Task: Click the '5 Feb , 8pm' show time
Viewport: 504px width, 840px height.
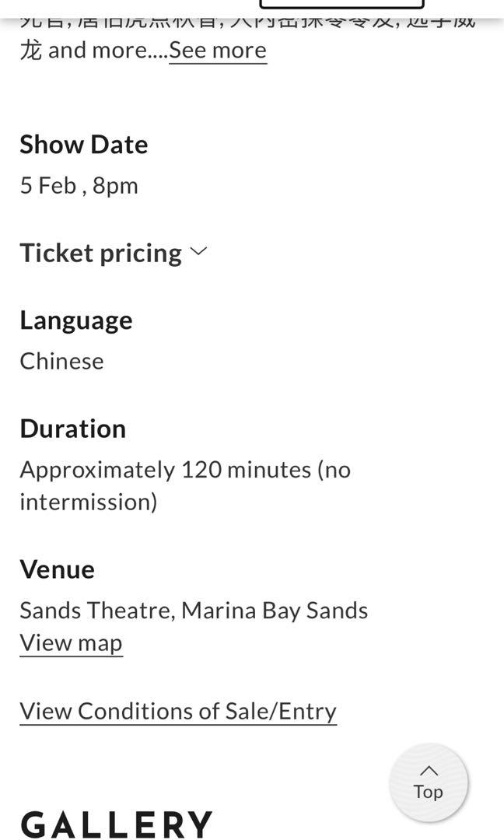Action: tap(79, 186)
